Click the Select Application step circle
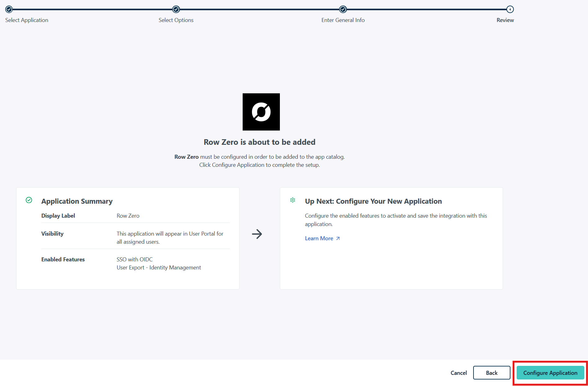This screenshot has height=386, width=588. pyautogui.click(x=9, y=9)
